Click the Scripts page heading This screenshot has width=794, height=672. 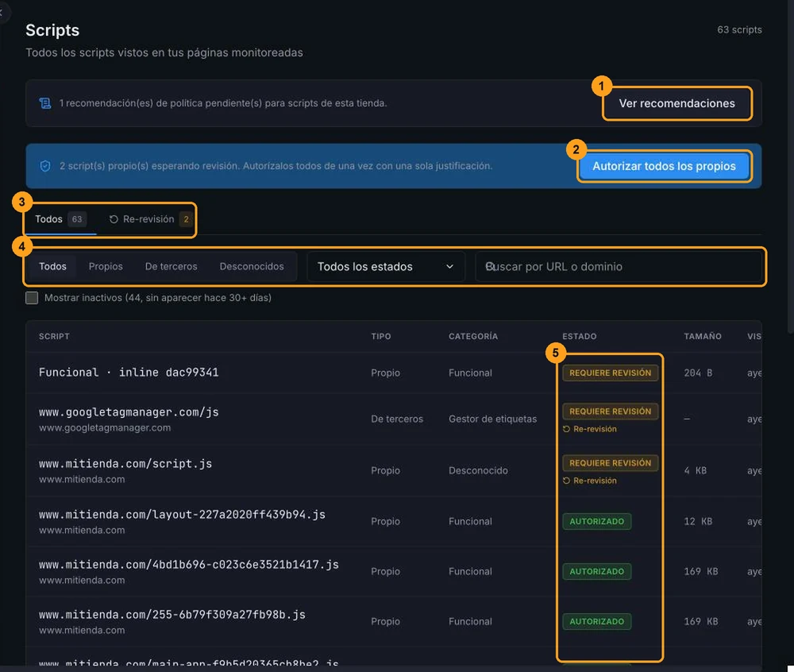pos(52,30)
